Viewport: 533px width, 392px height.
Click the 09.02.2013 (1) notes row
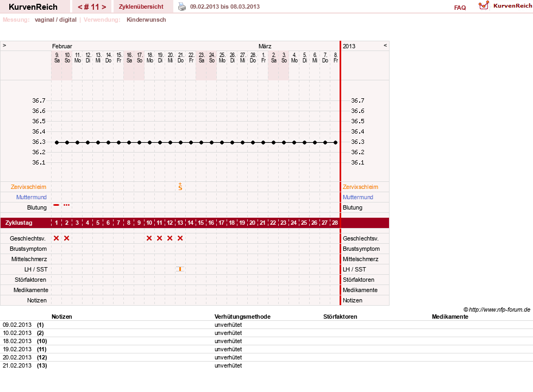pos(266,325)
